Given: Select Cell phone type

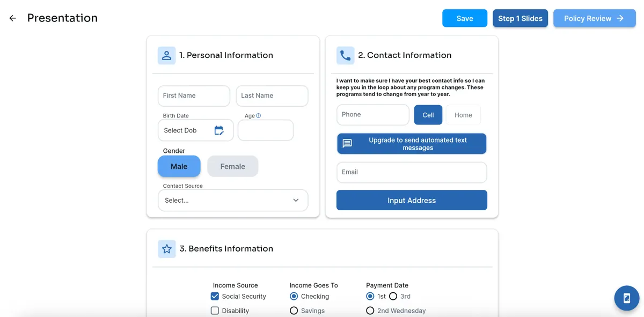Looking at the screenshot, I should point(428,115).
